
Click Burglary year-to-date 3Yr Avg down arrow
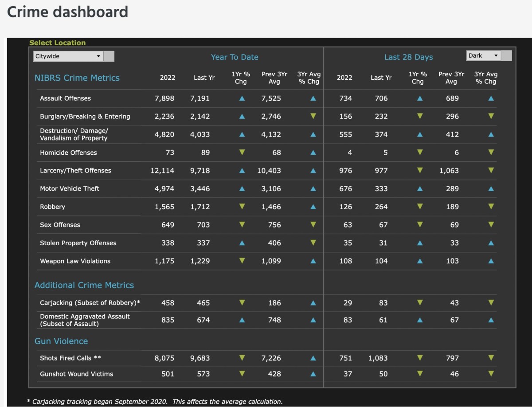click(313, 116)
